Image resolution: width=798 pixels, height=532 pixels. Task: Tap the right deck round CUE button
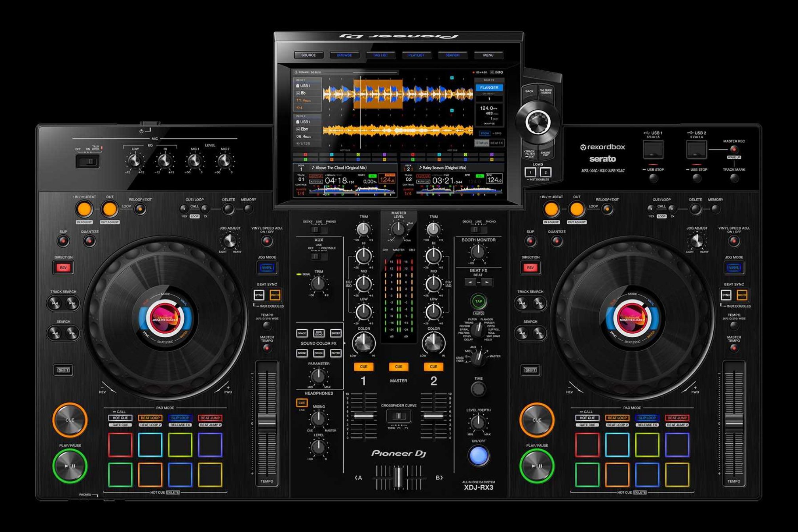(x=537, y=420)
